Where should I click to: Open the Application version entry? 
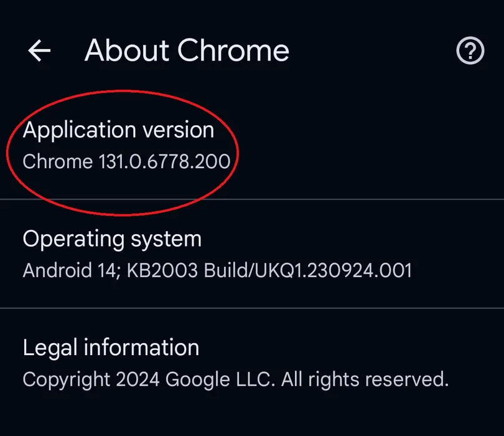click(252, 145)
